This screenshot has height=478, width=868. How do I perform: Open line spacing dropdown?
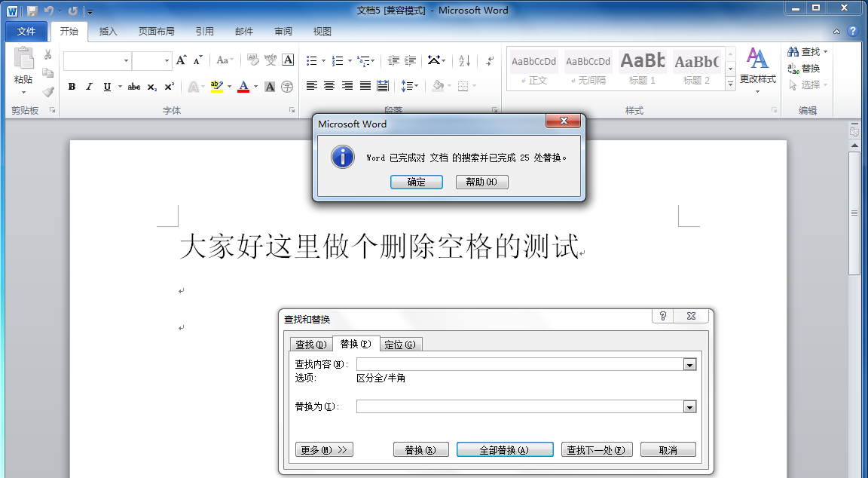[409, 86]
